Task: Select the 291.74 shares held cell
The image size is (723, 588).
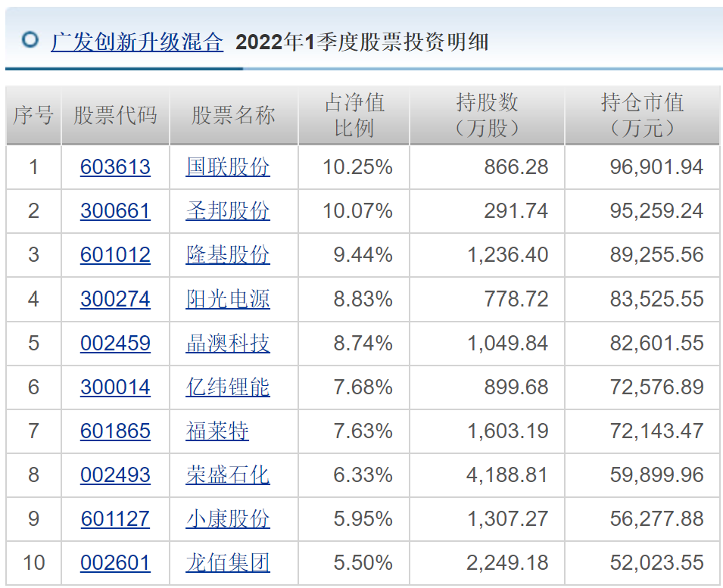Action: coord(487,211)
